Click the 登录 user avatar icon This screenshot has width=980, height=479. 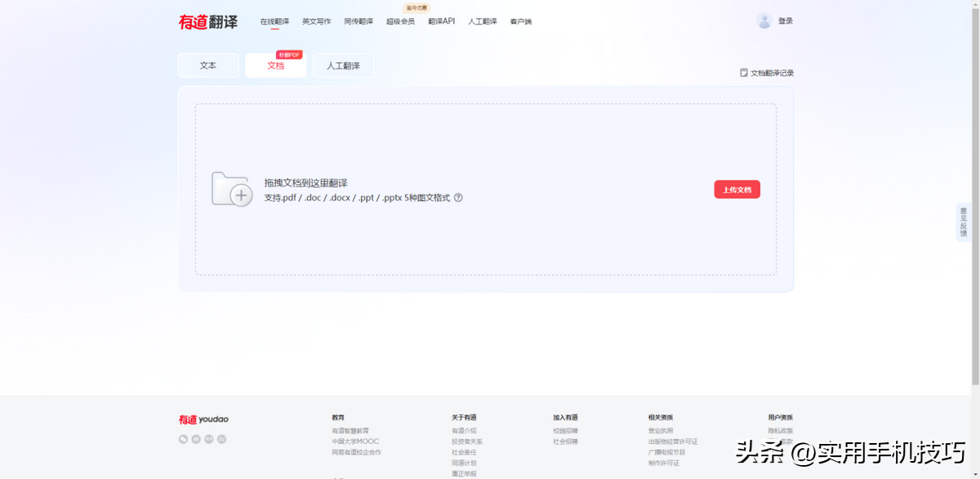click(764, 20)
